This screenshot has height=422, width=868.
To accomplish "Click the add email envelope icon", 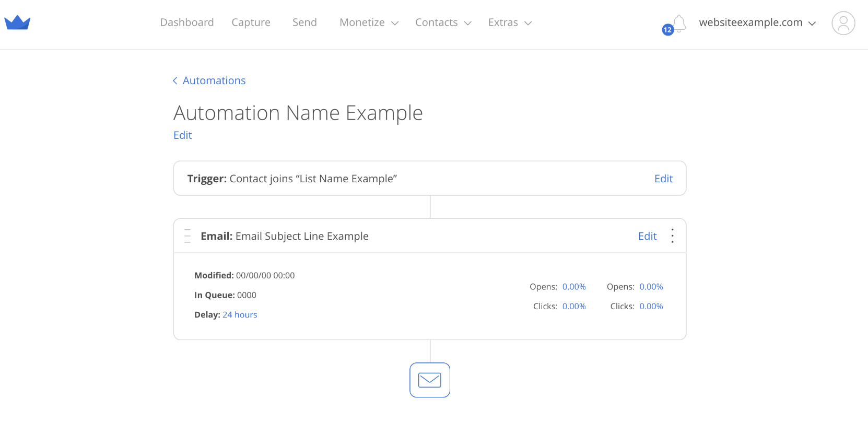I will (x=430, y=380).
